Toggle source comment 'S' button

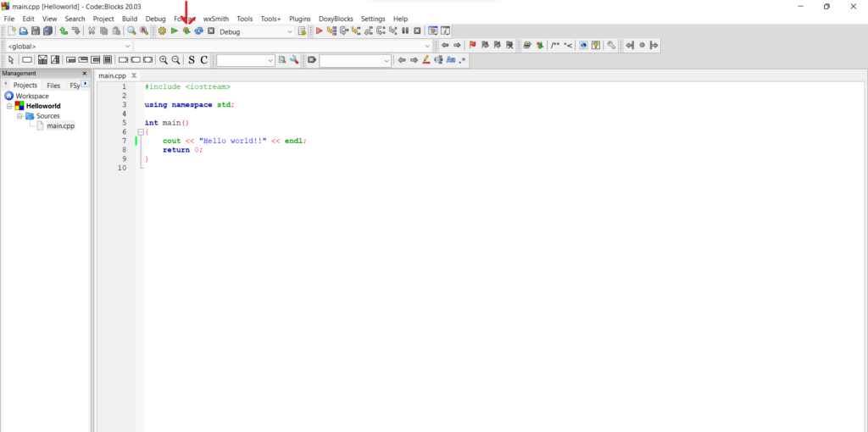pyautogui.click(x=192, y=60)
